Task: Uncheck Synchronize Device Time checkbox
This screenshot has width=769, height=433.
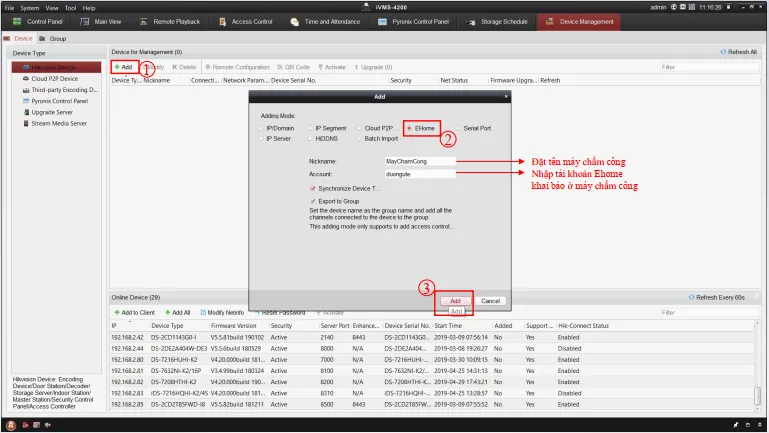Action: point(313,187)
